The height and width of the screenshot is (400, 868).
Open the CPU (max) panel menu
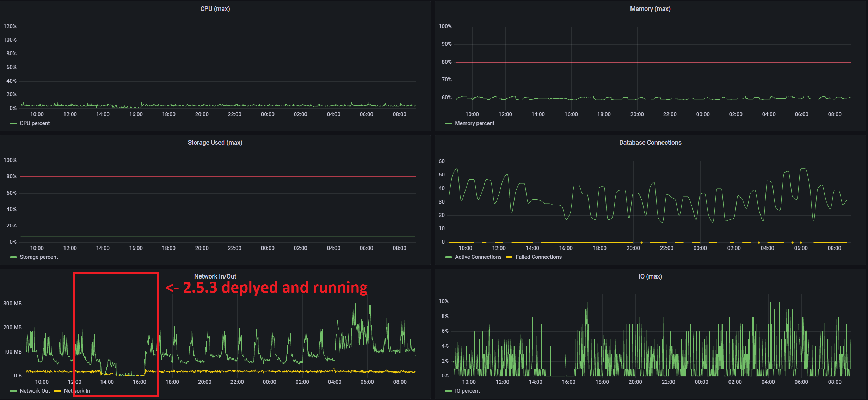pos(215,8)
